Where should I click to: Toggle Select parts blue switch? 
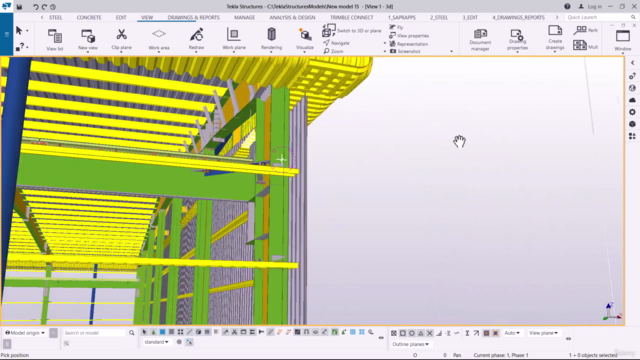click(162, 332)
